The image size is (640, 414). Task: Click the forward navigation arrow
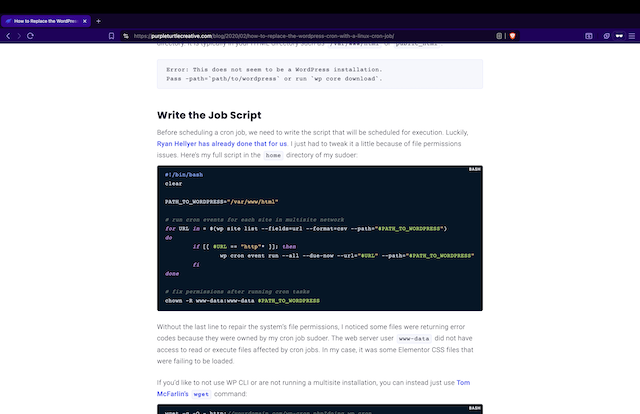(x=19, y=35)
